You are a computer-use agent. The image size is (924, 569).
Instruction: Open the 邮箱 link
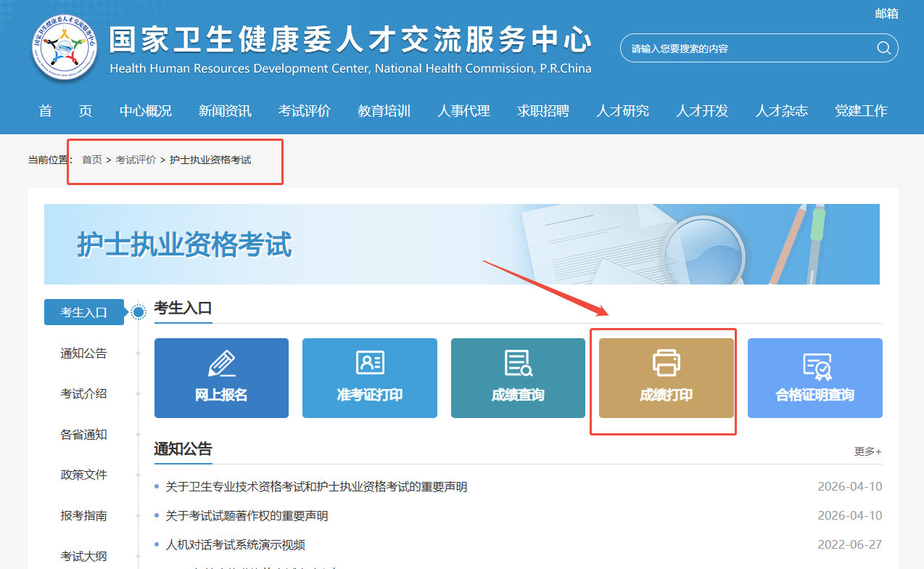point(886,13)
